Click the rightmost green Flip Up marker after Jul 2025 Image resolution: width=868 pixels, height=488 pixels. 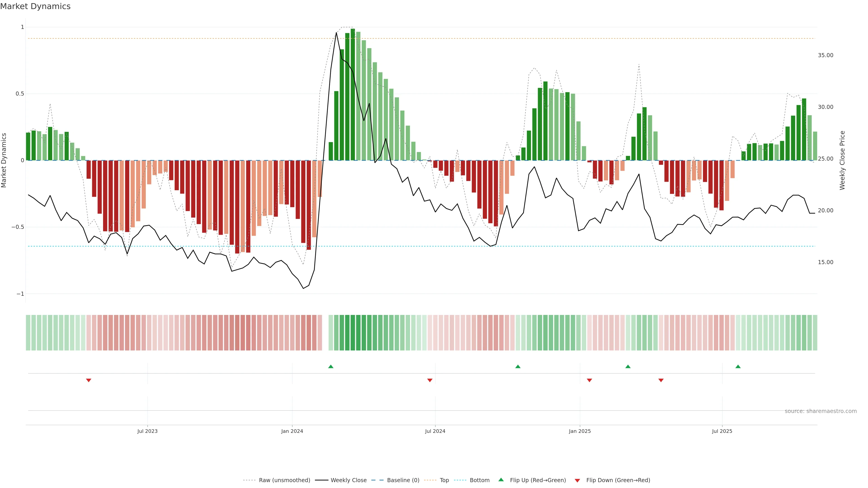738,366
